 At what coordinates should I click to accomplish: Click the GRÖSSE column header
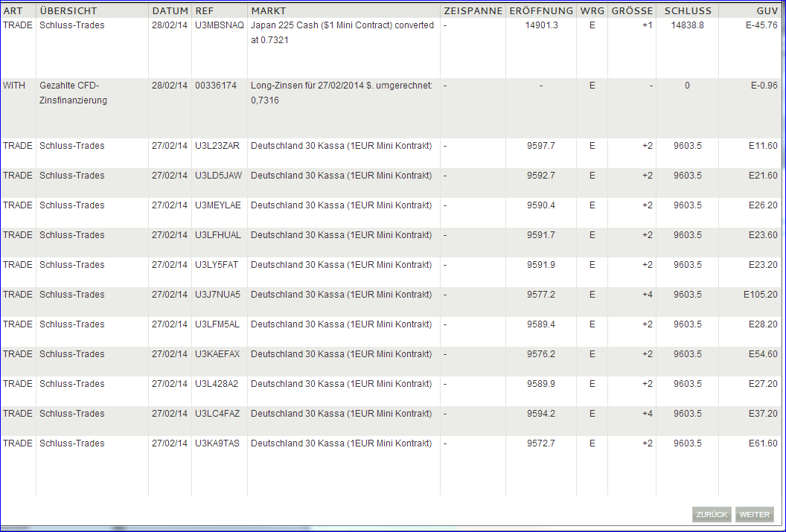pyautogui.click(x=630, y=10)
